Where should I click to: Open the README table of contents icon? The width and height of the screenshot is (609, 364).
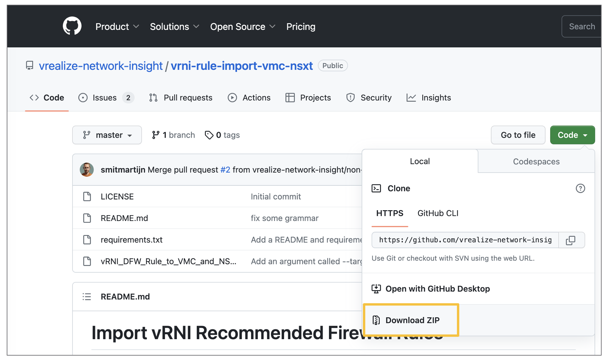coord(87,297)
